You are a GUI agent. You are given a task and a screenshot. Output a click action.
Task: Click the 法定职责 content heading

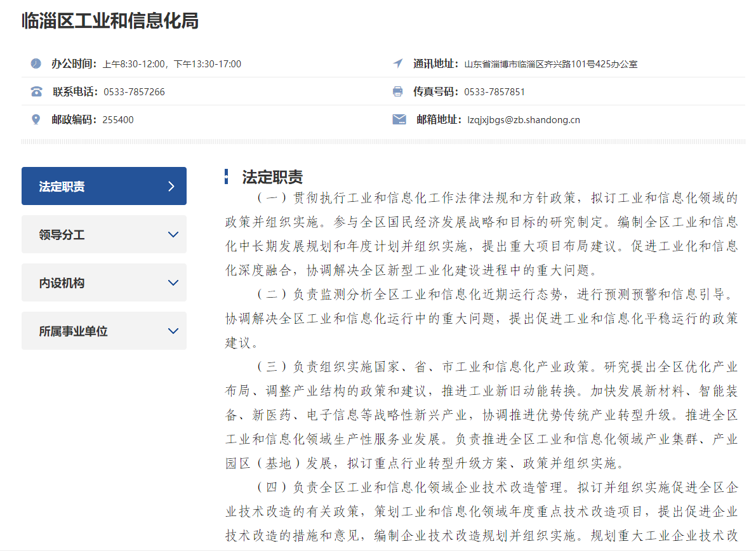click(272, 177)
